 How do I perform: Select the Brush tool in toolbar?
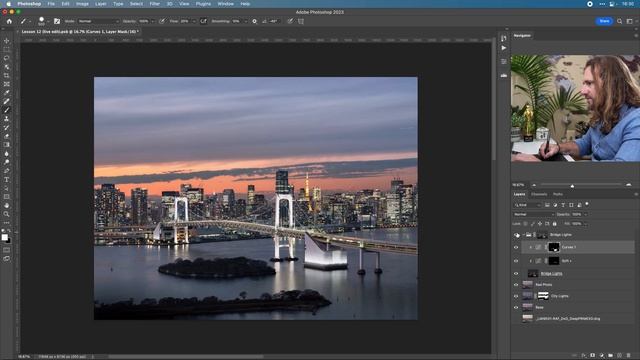(x=7, y=110)
